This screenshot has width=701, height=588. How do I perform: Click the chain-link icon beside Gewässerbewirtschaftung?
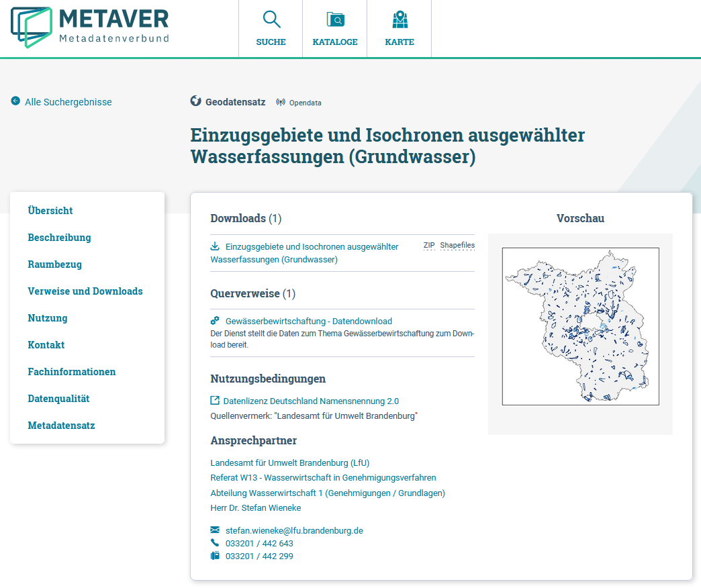coord(215,320)
